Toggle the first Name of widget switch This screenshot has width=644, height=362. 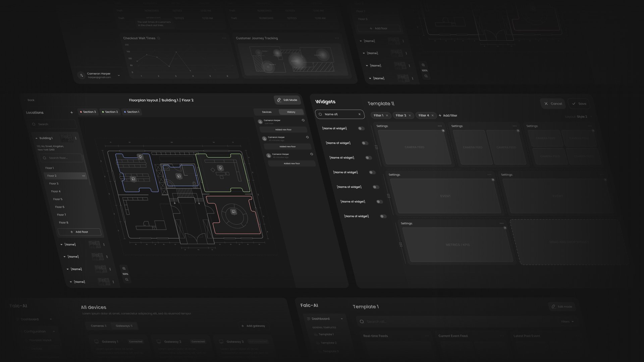pos(361,128)
